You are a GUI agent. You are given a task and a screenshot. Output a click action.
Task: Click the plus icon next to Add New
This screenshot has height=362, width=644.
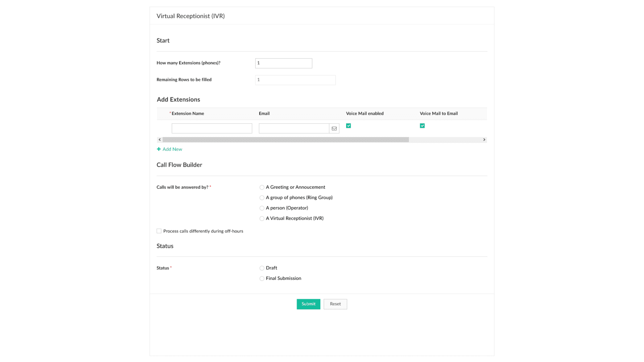point(159,149)
